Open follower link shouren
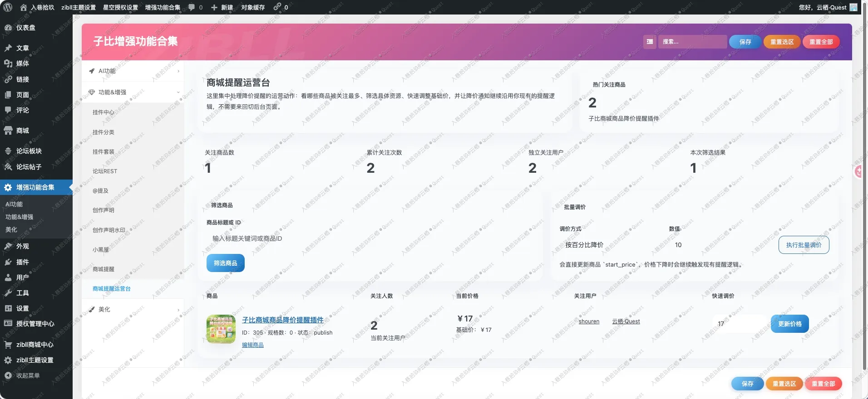The image size is (868, 399). 589,321
